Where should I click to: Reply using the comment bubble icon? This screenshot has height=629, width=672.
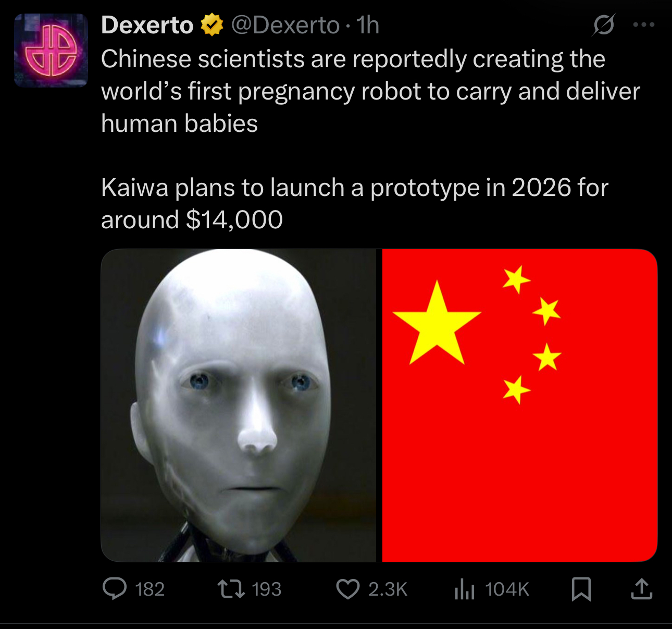115,589
